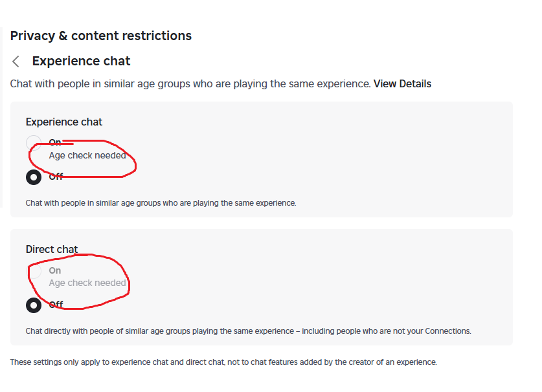Click the Direct chat card section title

tap(52, 249)
